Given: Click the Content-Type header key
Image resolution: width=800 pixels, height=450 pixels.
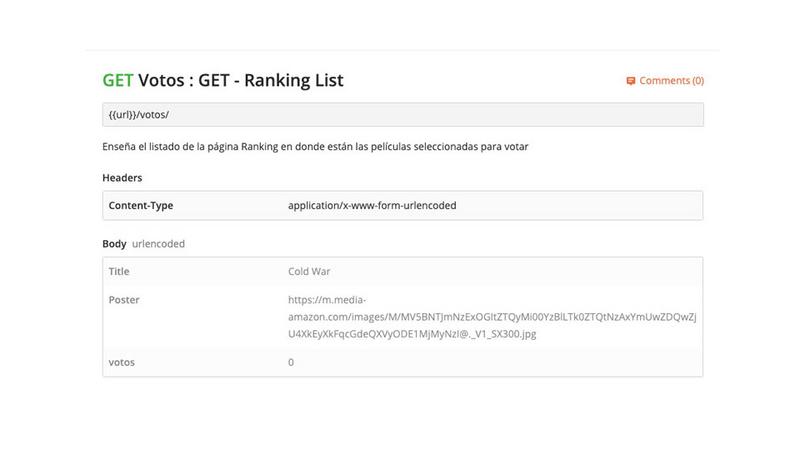Looking at the screenshot, I should [x=141, y=206].
